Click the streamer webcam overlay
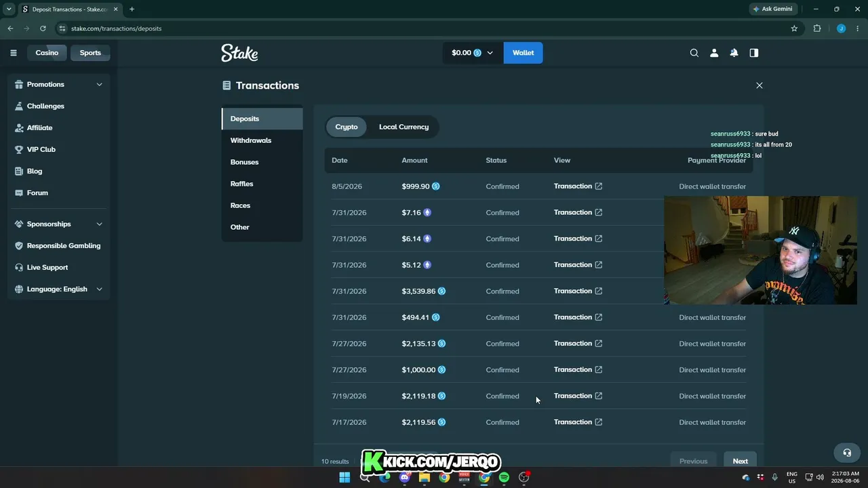The width and height of the screenshot is (868, 488). pos(760,250)
